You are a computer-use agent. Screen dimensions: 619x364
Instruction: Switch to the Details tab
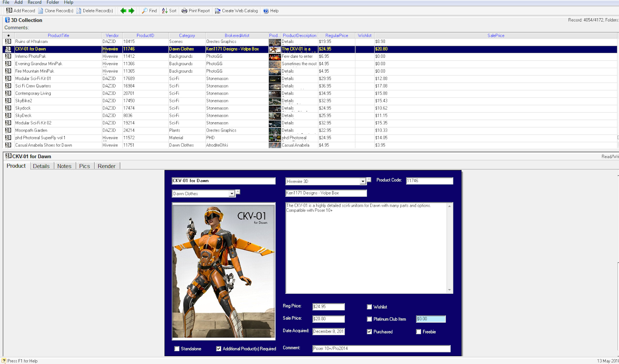click(41, 166)
